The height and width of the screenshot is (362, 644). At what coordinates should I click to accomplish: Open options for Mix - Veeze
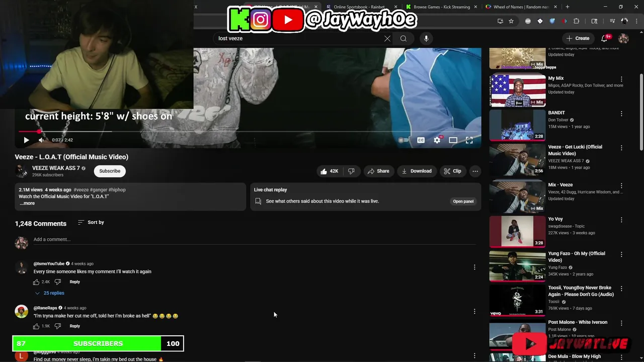621,186
